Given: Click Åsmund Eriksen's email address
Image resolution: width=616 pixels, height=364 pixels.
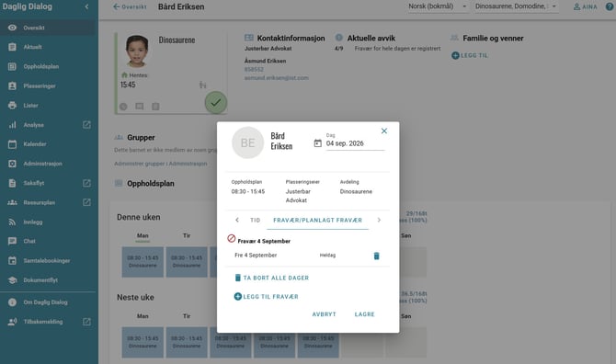Looking at the screenshot, I should pyautogui.click(x=276, y=78).
